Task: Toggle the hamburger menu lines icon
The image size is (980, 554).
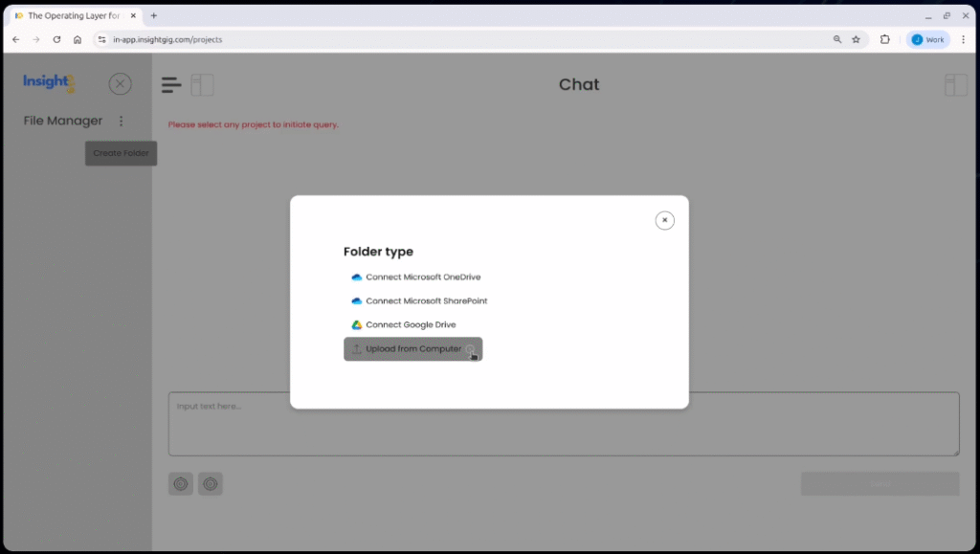Action: (171, 85)
